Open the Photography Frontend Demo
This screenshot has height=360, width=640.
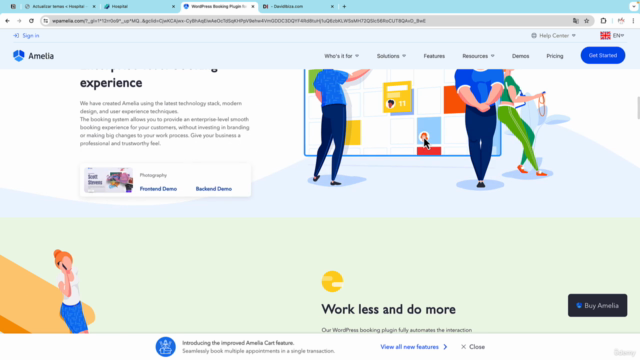point(158,189)
